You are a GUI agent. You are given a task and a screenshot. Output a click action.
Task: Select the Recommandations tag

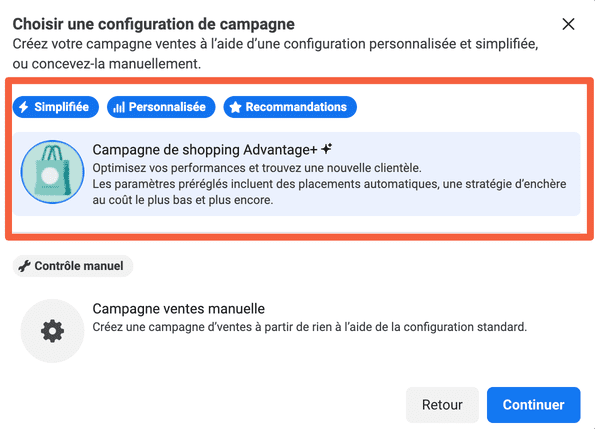coord(290,107)
